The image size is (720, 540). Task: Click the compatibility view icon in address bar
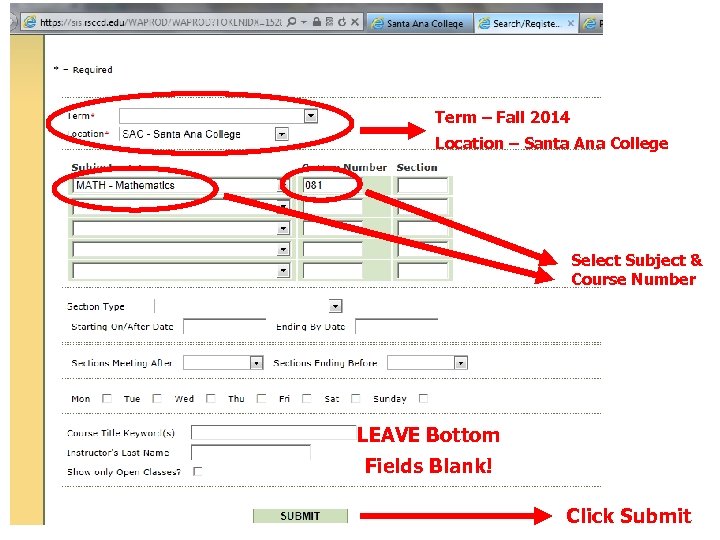329,22
